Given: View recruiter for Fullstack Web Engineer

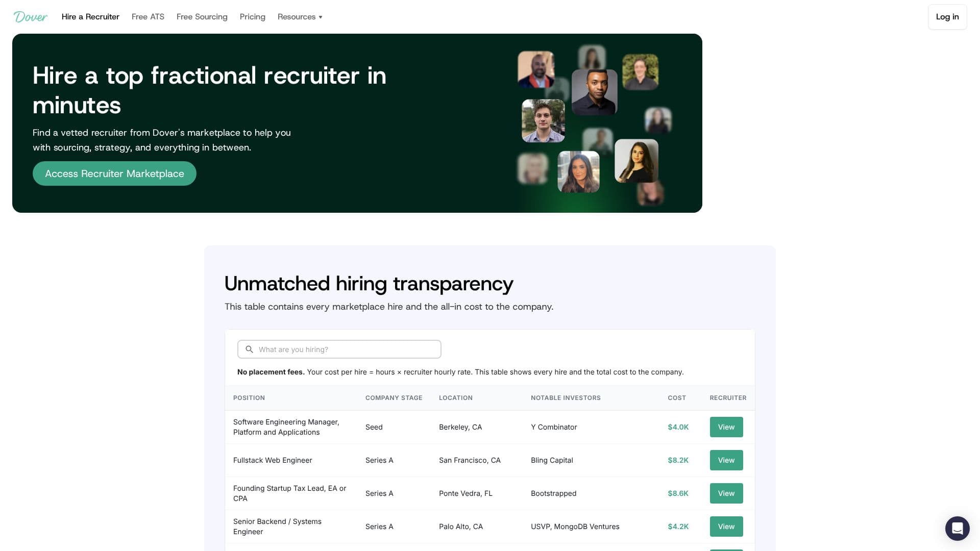Looking at the screenshot, I should 726,460.
